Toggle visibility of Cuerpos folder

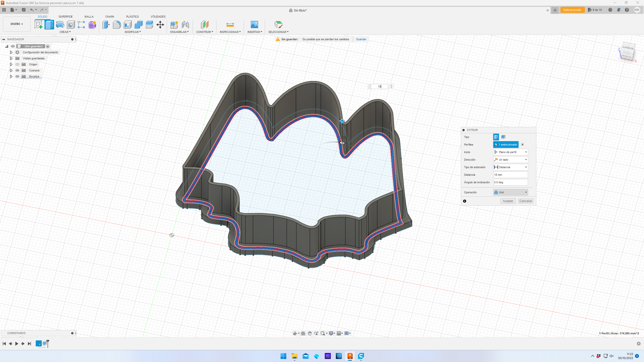pos(17,70)
